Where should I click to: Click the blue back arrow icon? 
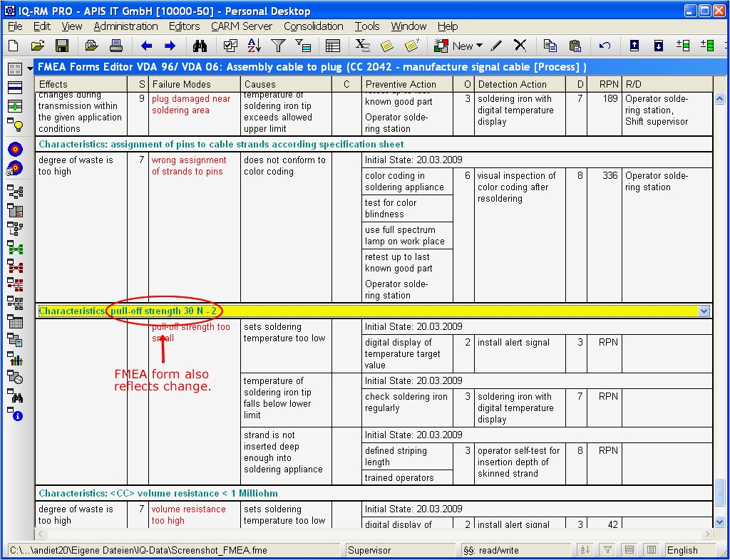(x=147, y=46)
